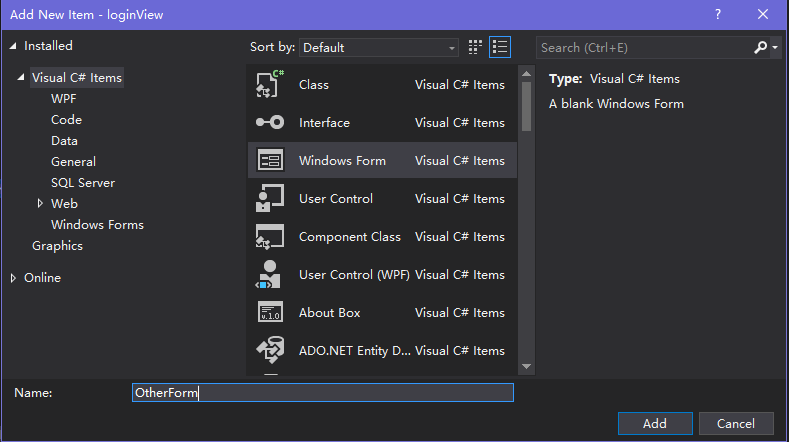Click the Add button
Screen dimensions: 789x442
[655, 423]
